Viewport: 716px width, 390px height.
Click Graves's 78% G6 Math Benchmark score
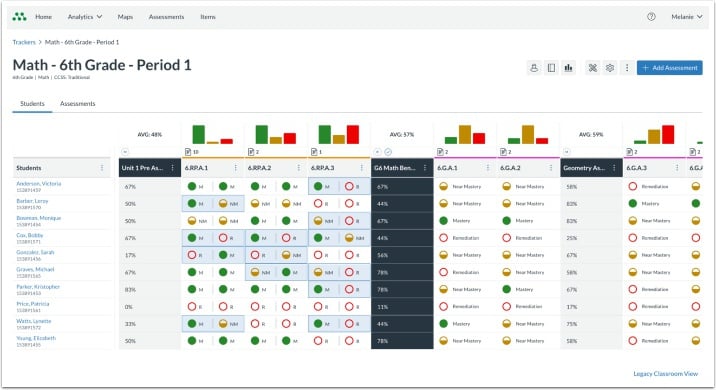(x=383, y=273)
